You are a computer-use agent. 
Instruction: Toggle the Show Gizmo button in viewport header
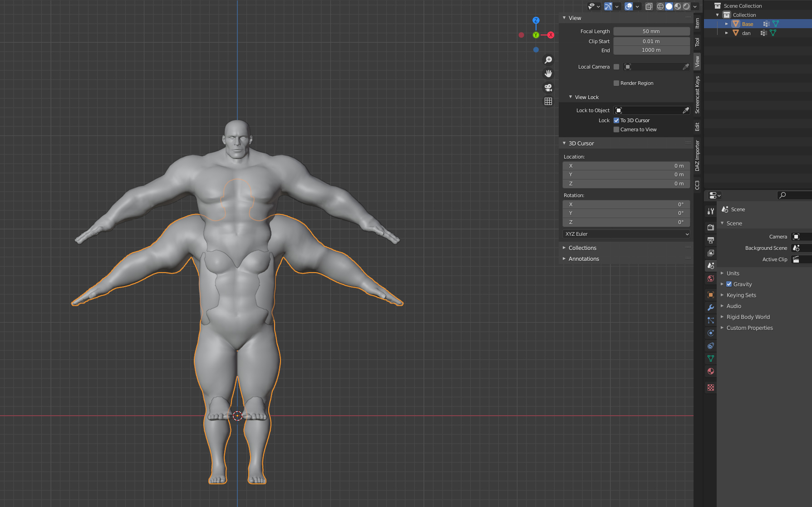point(608,6)
